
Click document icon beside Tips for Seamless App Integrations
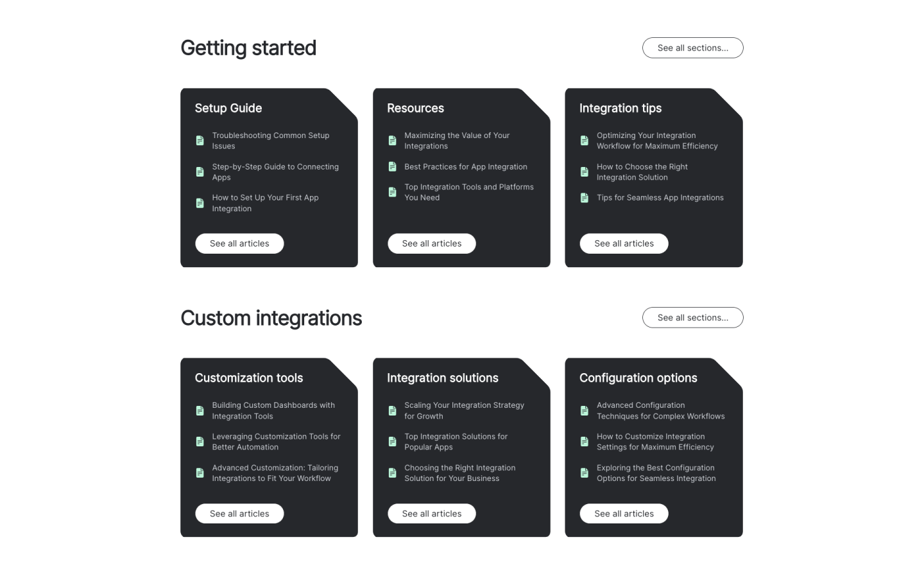pyautogui.click(x=584, y=198)
